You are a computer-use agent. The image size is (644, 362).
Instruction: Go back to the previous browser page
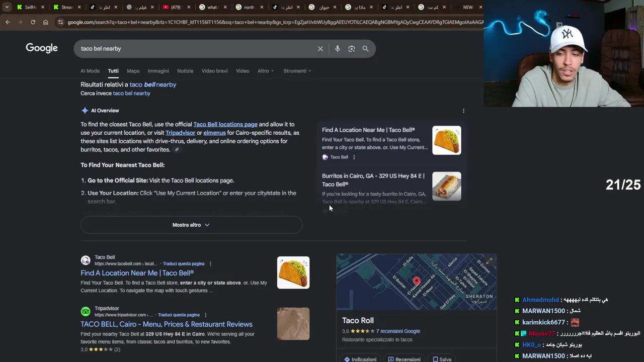[x=8, y=22]
